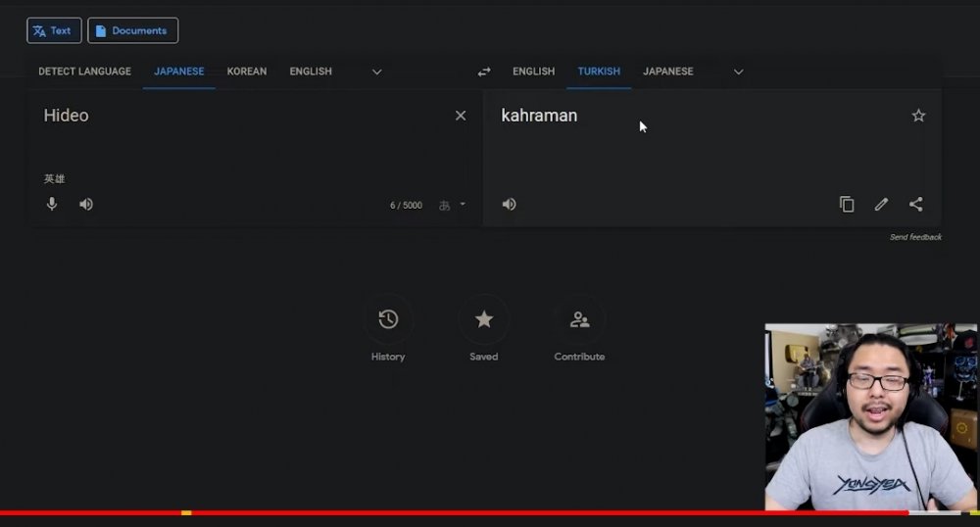Suggest an edit with the pencil icon

pyautogui.click(x=881, y=204)
